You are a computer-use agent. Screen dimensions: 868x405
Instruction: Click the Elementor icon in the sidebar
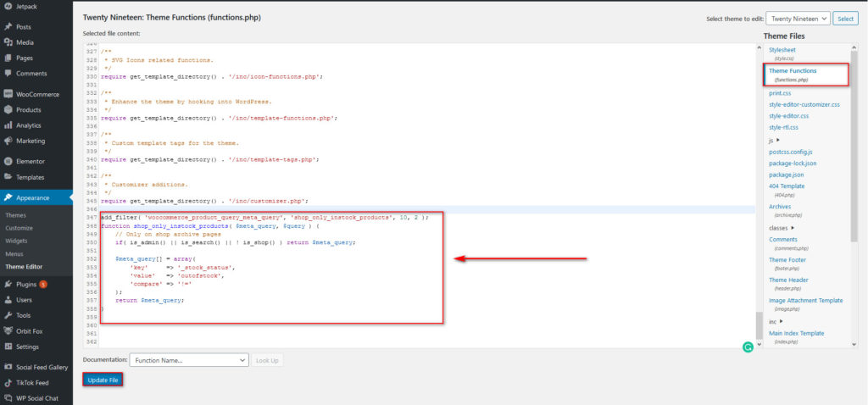pyautogui.click(x=8, y=162)
